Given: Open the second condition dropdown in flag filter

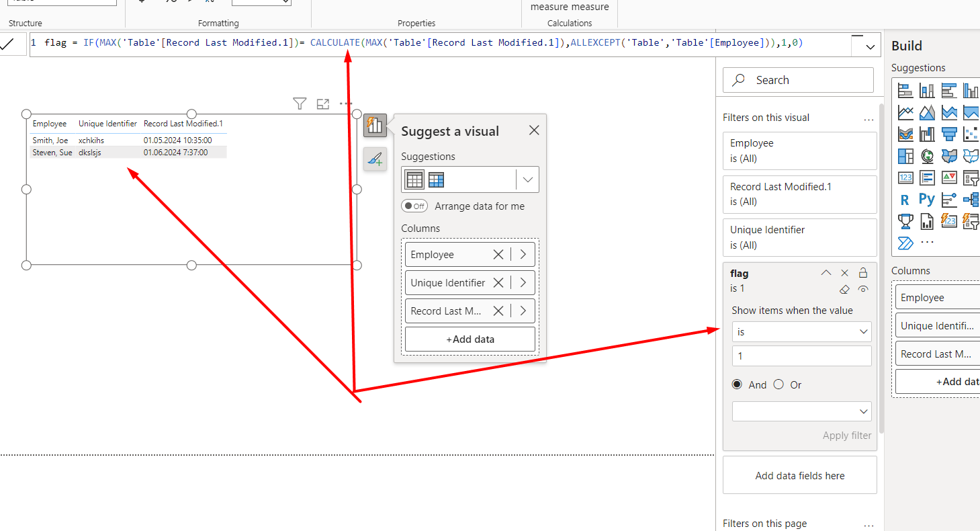Looking at the screenshot, I should [801, 411].
